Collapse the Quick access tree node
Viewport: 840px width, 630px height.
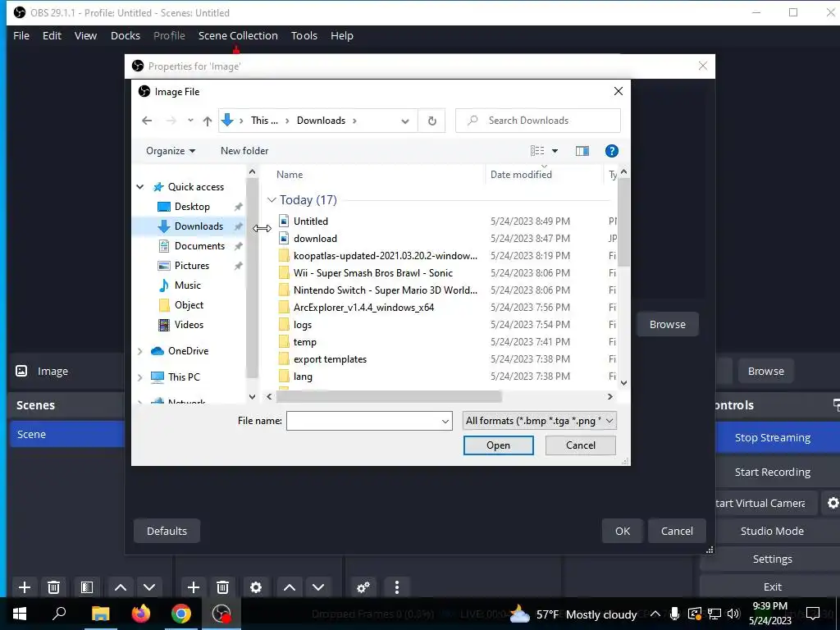click(139, 187)
